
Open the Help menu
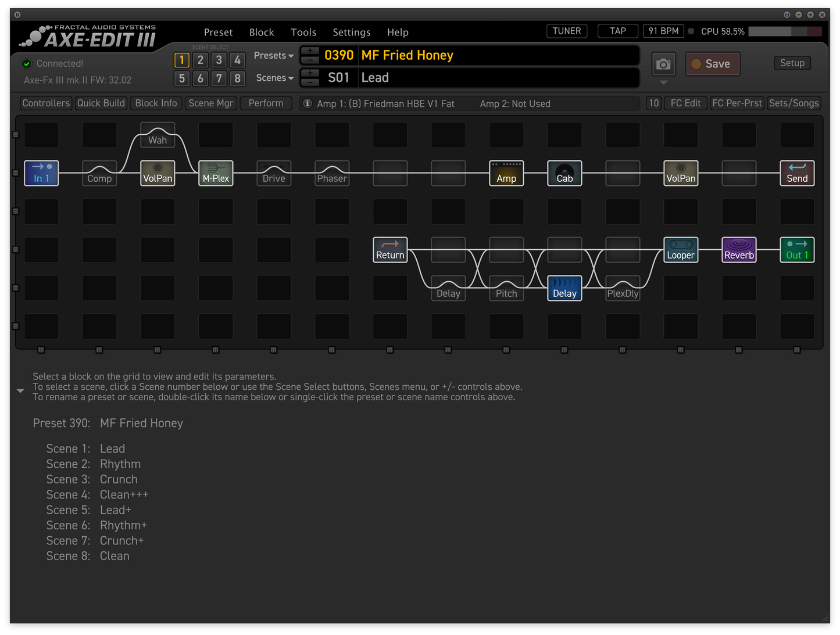[398, 33]
